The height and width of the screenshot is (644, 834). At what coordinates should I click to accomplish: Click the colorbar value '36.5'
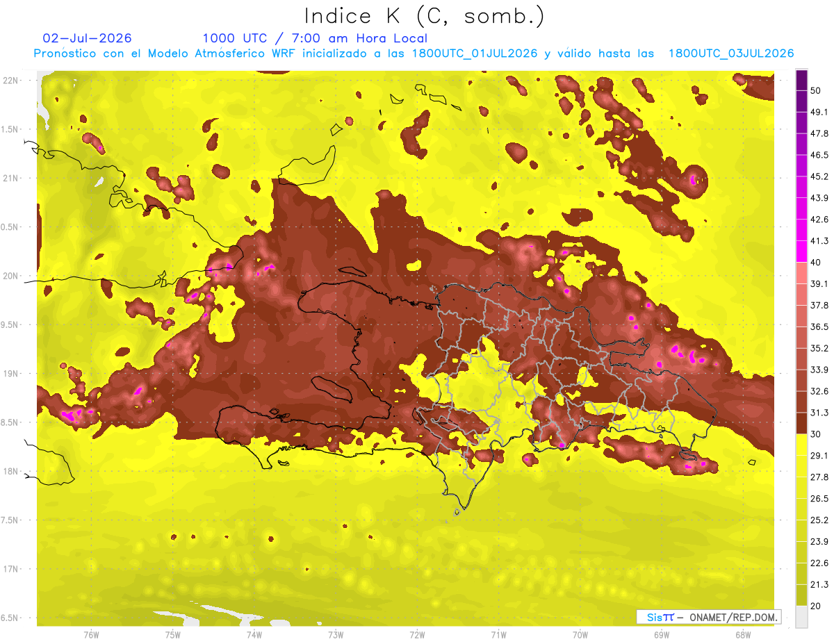[819, 327]
